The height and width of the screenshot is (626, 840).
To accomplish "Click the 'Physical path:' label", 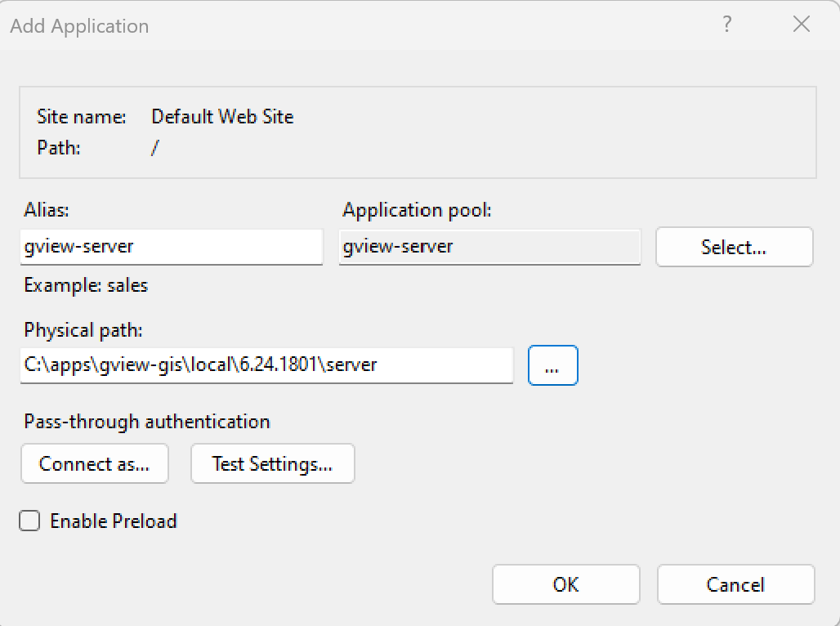I will pyautogui.click(x=83, y=330).
